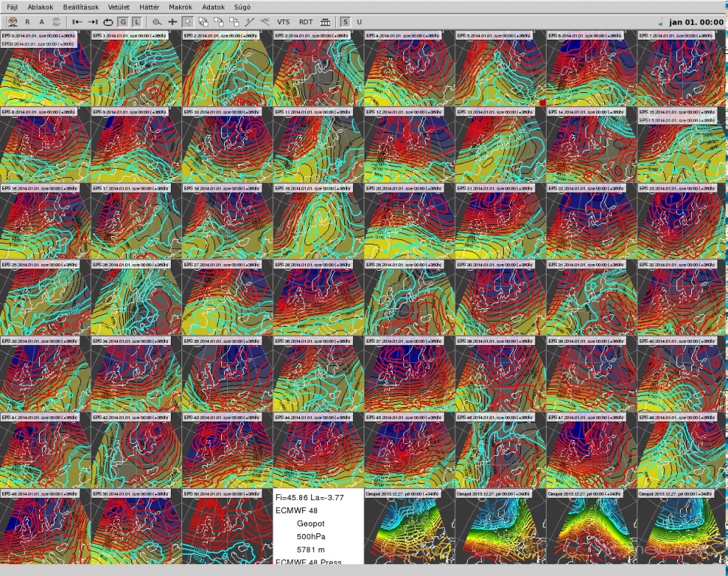
Task: Open the Makrók menu
Action: (180, 7)
